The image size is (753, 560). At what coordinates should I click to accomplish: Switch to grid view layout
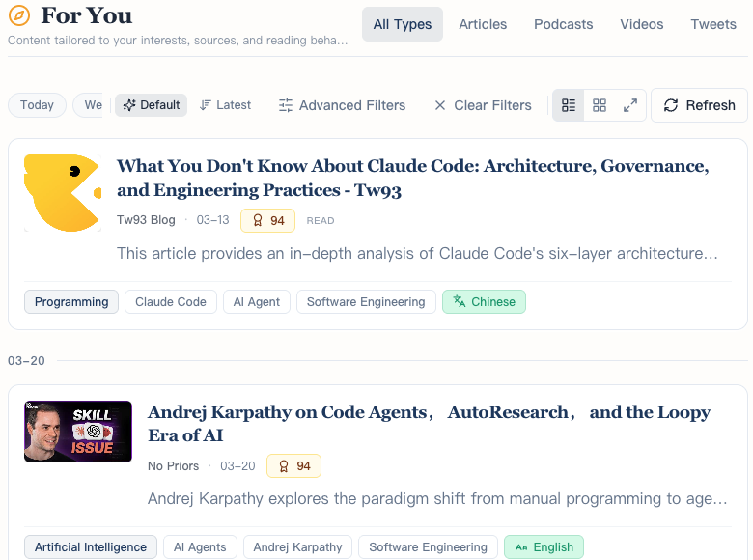pos(600,105)
